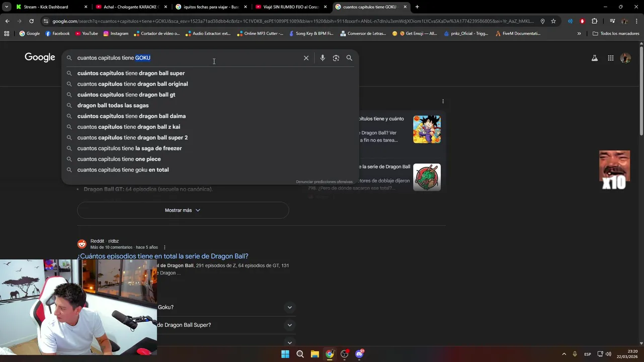Show more hidden bookmarks chevron
The width and height of the screenshot is (644, 362).
[x=579, y=33]
